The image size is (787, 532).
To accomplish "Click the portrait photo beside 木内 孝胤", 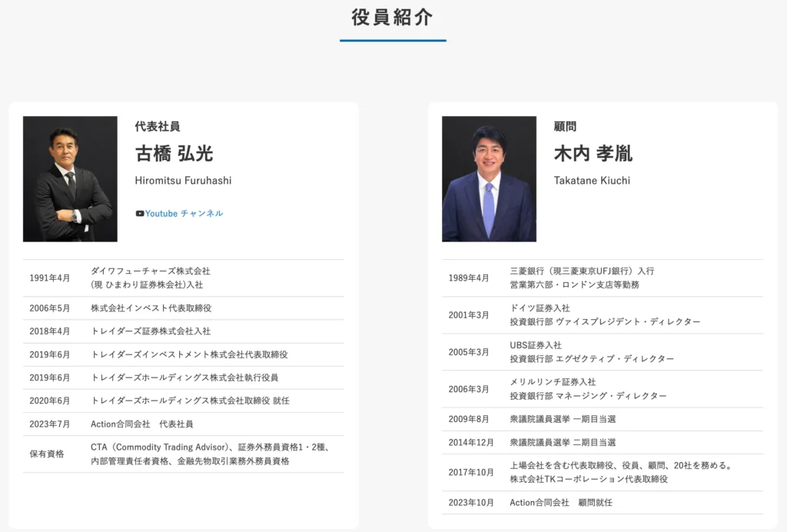I will click(x=489, y=179).
